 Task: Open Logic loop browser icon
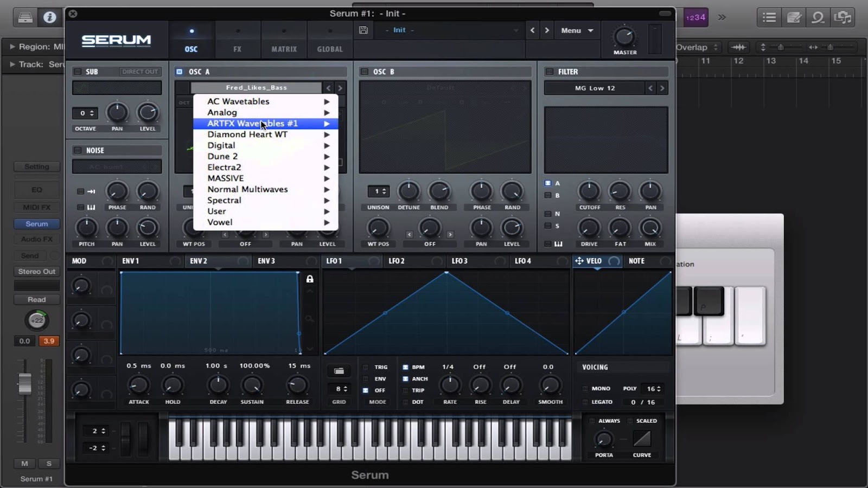tap(818, 17)
